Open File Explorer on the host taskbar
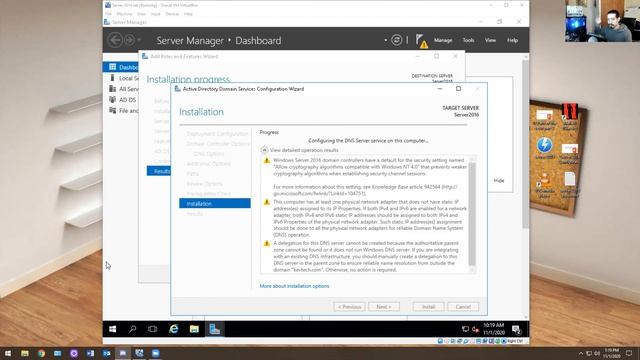This screenshot has width=640, height=360. click(x=25, y=353)
